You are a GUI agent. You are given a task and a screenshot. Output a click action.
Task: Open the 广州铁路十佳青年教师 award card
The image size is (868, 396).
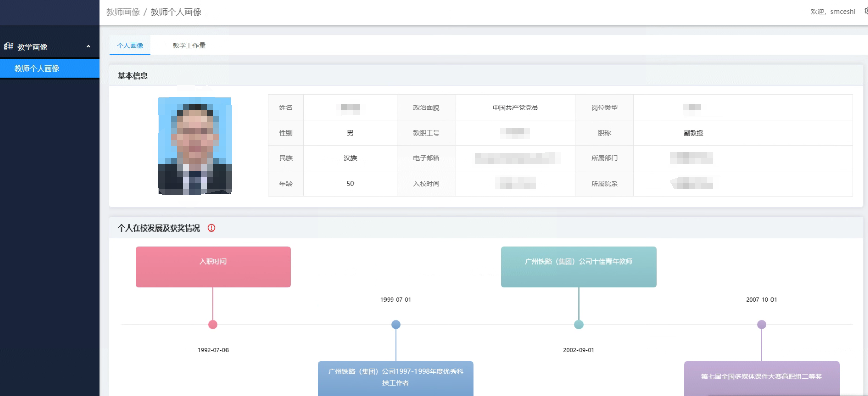[x=578, y=267]
